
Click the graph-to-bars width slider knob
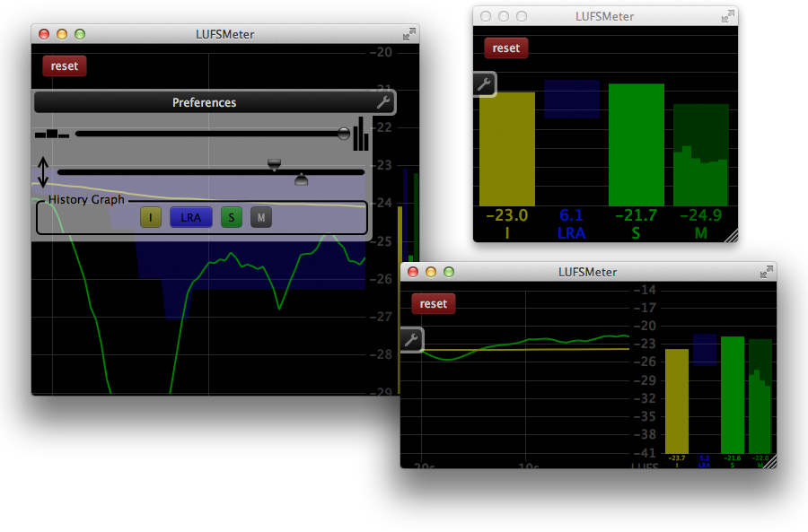coord(344,134)
